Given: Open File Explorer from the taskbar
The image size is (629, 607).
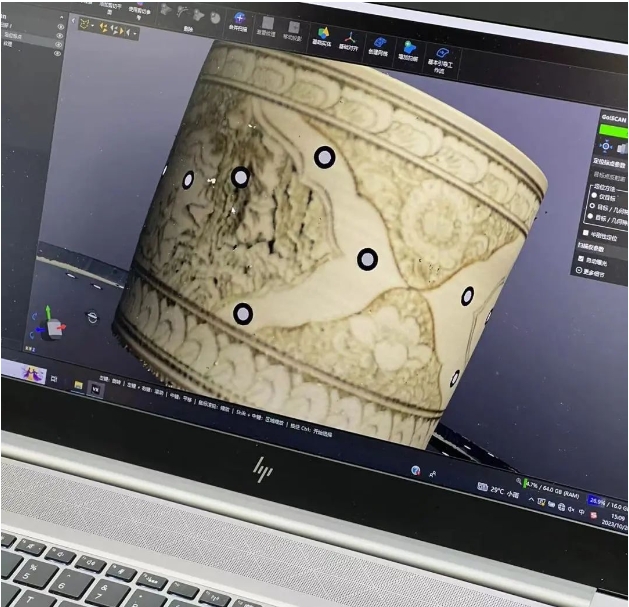Looking at the screenshot, I should 78,386.
